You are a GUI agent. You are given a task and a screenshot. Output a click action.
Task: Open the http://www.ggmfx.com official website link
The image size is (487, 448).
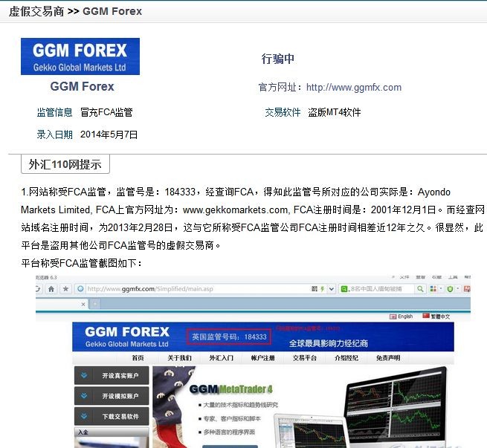pyautogui.click(x=354, y=87)
